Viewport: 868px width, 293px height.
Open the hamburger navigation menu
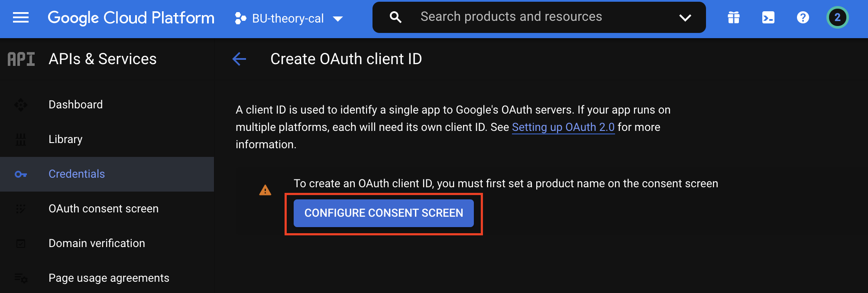(x=21, y=18)
